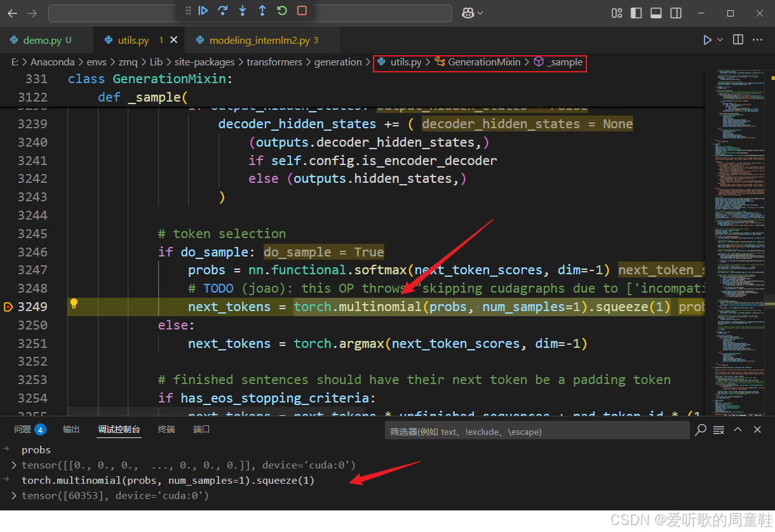Viewport: 775px width, 532px height.
Task: Click the lightbulb code action icon
Action: pyautogui.click(x=74, y=303)
